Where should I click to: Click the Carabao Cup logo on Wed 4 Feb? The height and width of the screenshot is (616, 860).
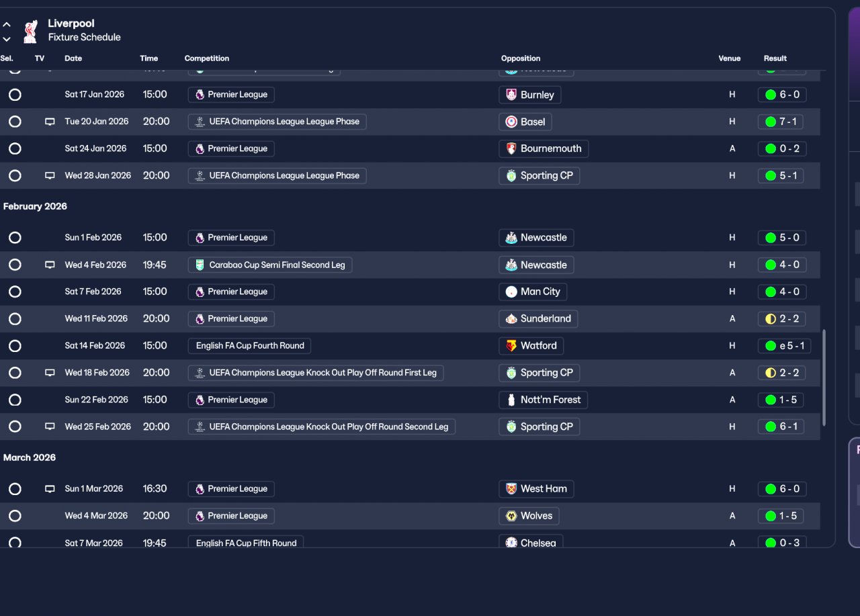coord(200,265)
